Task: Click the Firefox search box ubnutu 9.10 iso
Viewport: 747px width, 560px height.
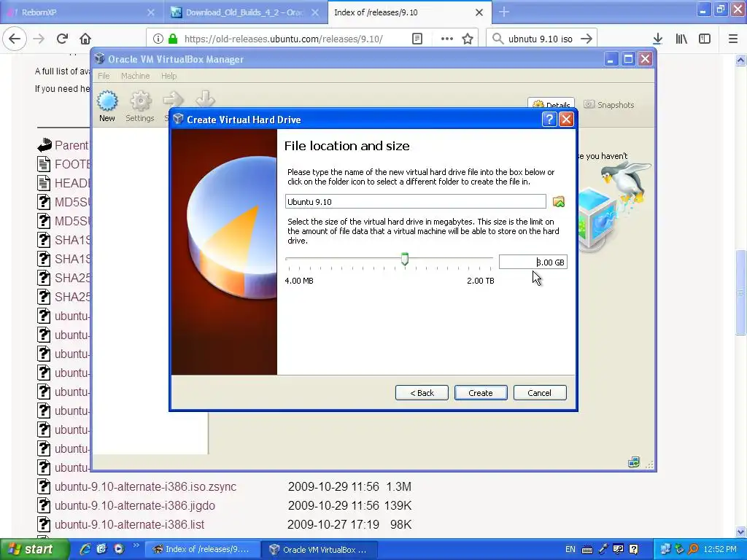Action: tap(541, 39)
